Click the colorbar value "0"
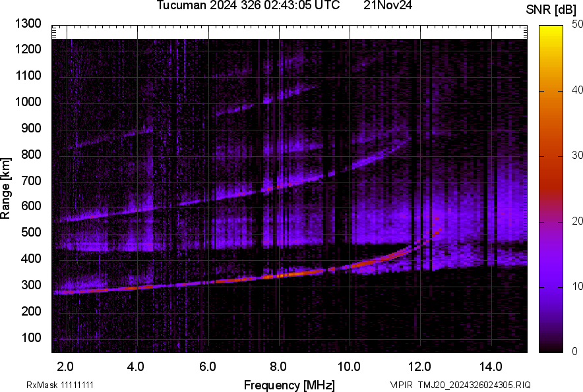 tap(575, 350)
